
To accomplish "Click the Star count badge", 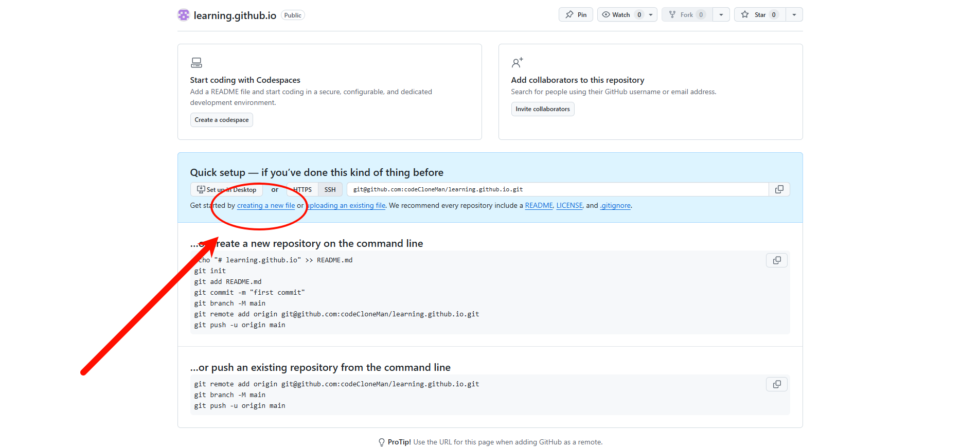I will click(774, 14).
